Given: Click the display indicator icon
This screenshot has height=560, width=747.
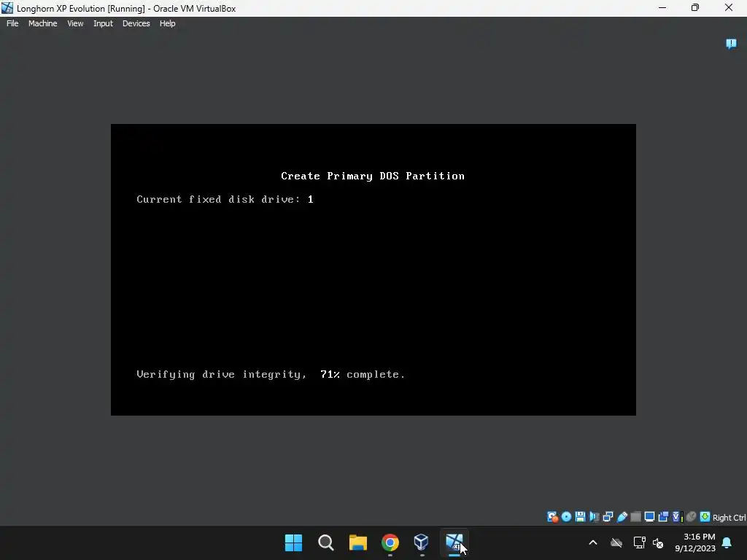Looking at the screenshot, I should (649, 517).
